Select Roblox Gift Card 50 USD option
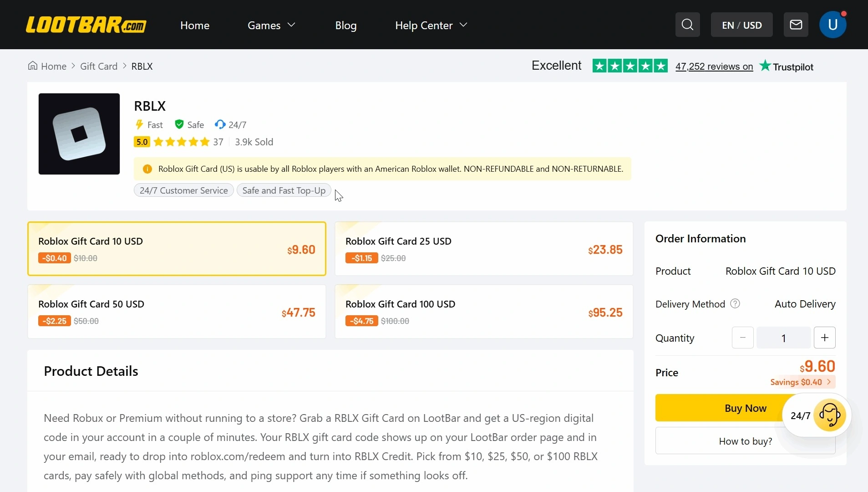Image resolution: width=868 pixels, height=492 pixels. click(177, 312)
